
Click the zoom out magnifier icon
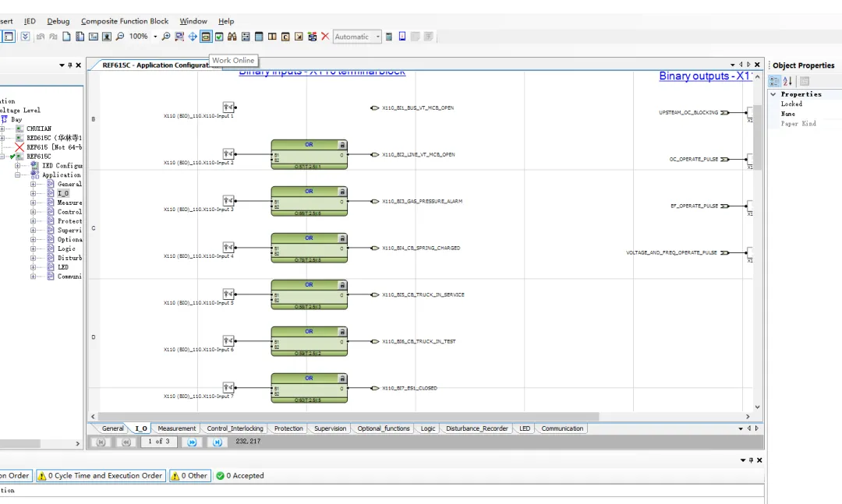point(120,37)
